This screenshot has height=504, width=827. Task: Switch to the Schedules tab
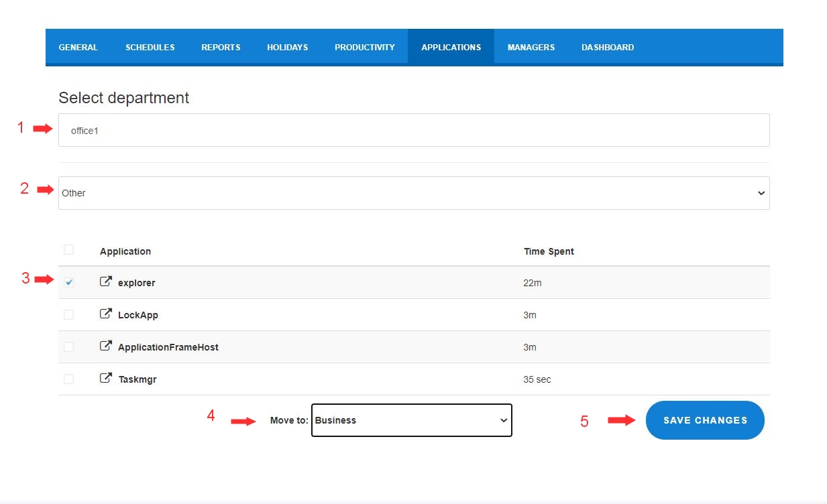click(x=150, y=47)
